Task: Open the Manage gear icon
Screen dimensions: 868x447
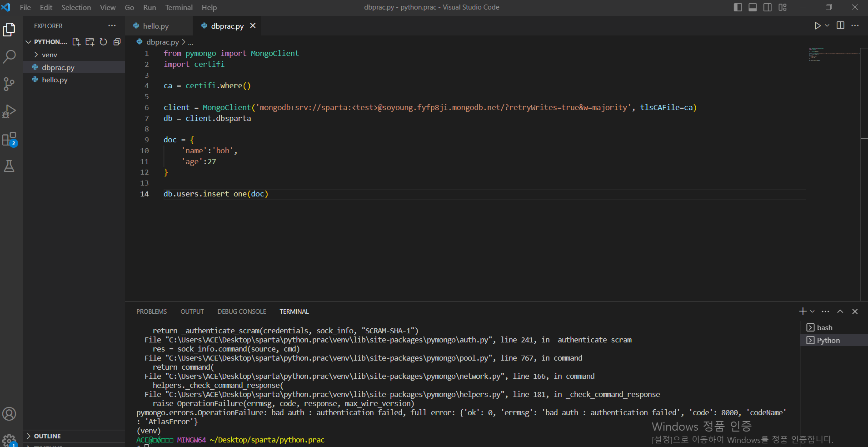Action: (9, 440)
